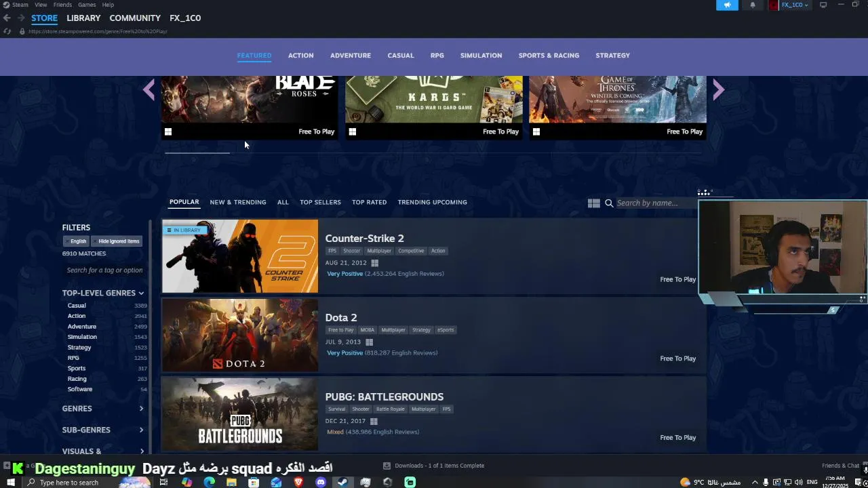Open the announcements megaphone icon

(727, 5)
